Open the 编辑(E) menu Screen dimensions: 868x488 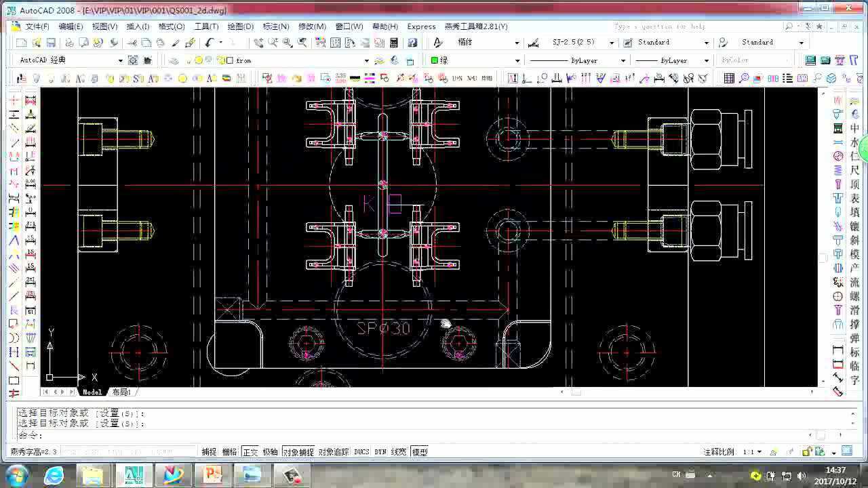(x=71, y=26)
